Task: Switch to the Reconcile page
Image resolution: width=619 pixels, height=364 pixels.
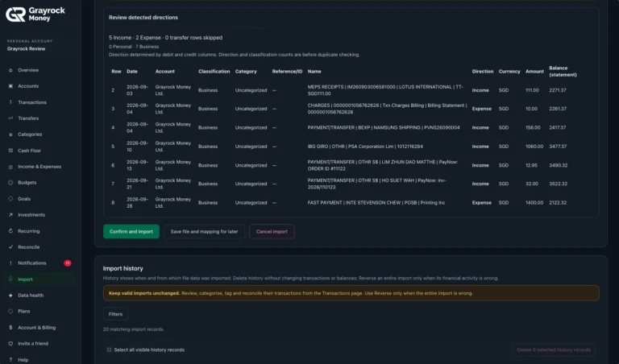Action: (x=28, y=247)
